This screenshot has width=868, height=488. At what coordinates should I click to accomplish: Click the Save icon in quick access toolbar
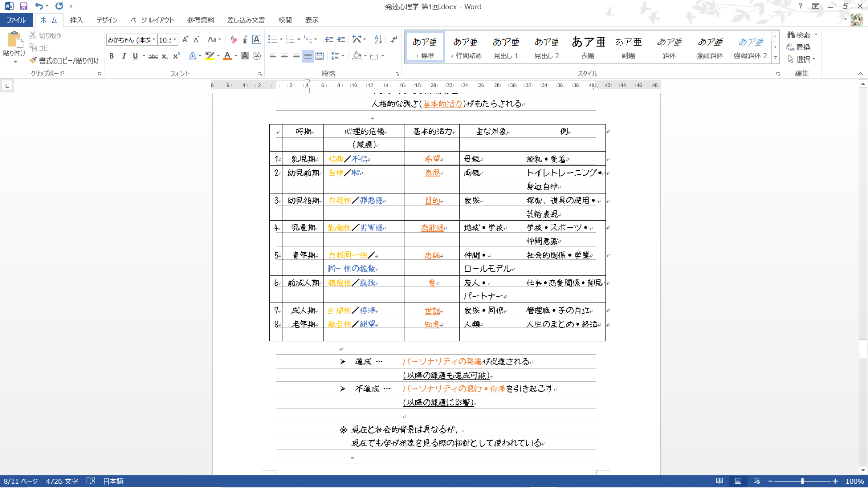pos(24,6)
